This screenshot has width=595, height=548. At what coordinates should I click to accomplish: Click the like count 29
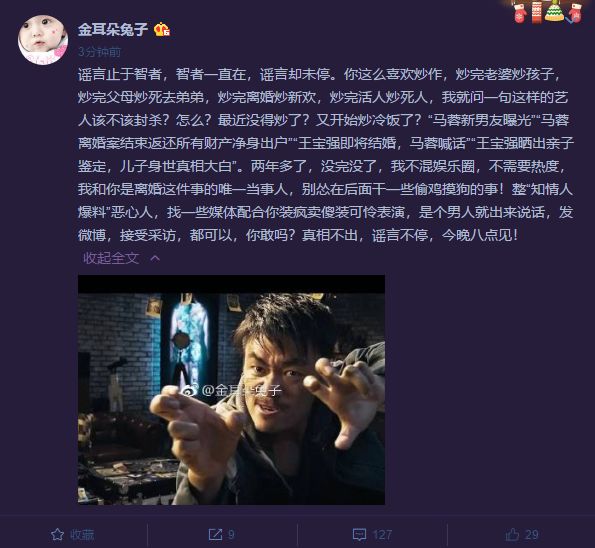click(531, 535)
